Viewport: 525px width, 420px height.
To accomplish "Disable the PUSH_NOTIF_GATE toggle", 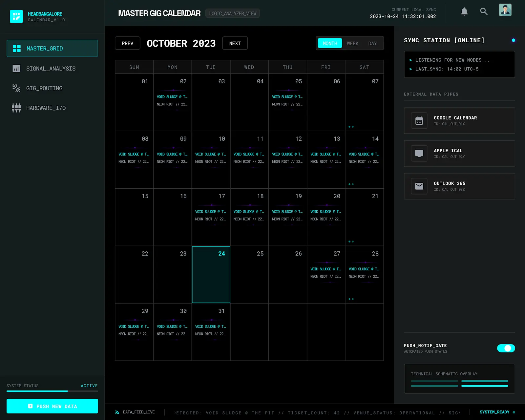I will pyautogui.click(x=506, y=348).
